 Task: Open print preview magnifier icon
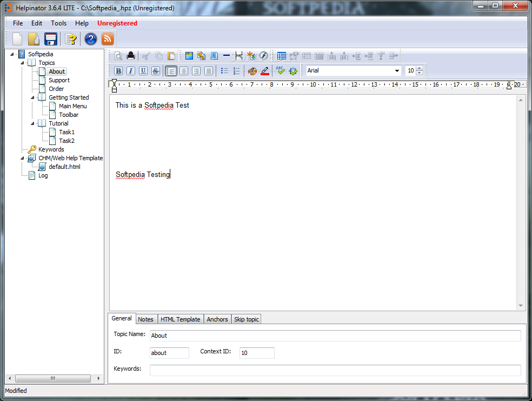[x=118, y=56]
